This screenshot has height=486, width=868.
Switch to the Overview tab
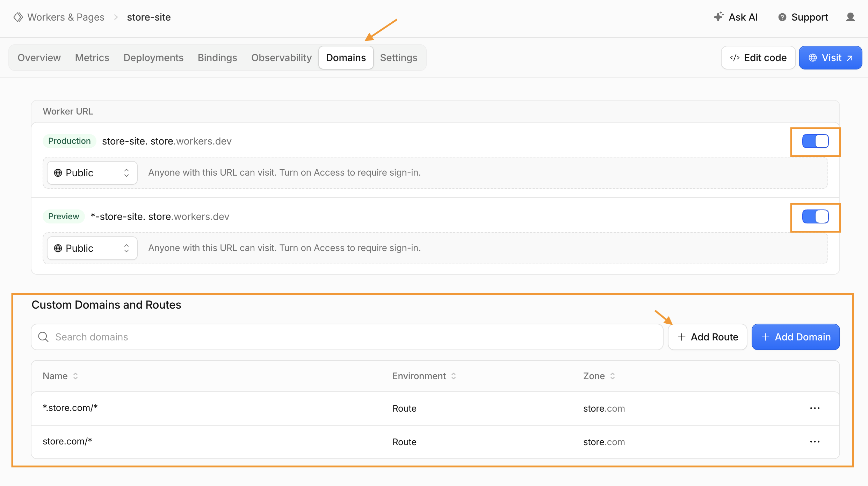(39, 58)
